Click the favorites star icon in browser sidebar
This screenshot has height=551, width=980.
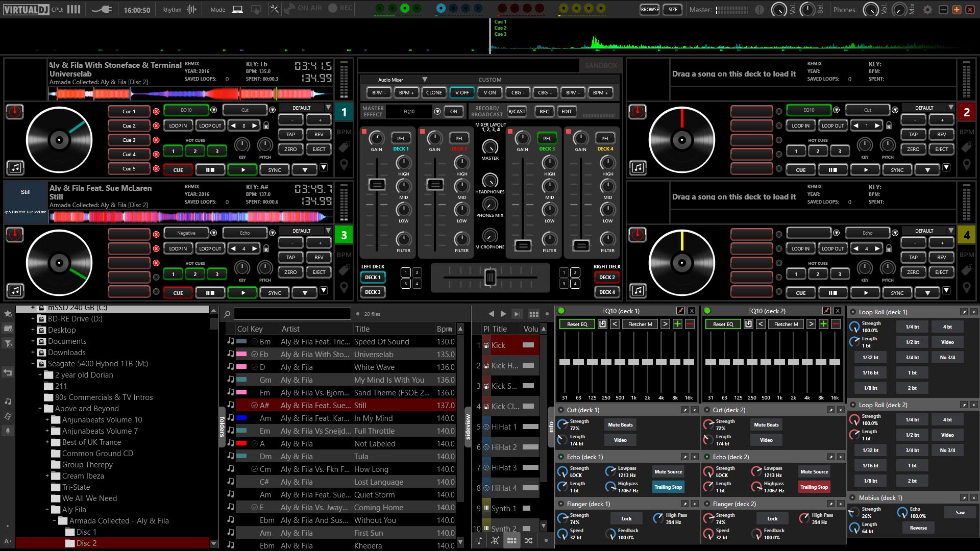[x=8, y=313]
